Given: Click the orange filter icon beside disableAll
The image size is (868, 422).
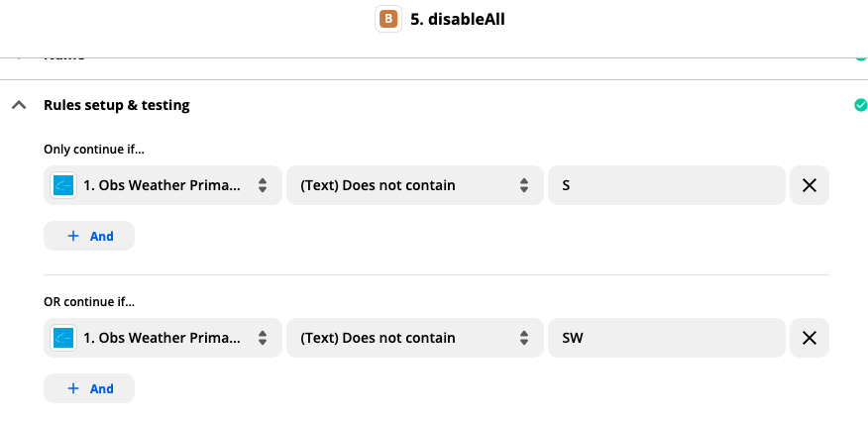Looking at the screenshot, I should pyautogui.click(x=387, y=18).
